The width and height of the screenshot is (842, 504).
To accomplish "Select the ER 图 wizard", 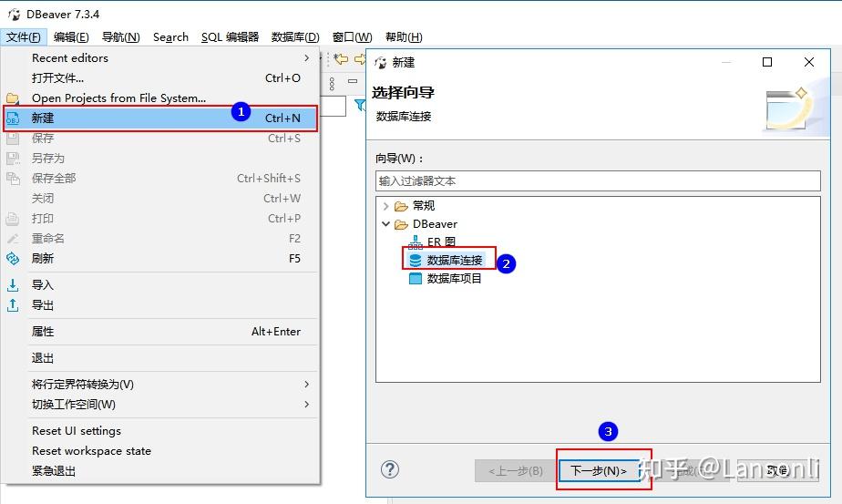I will [441, 242].
